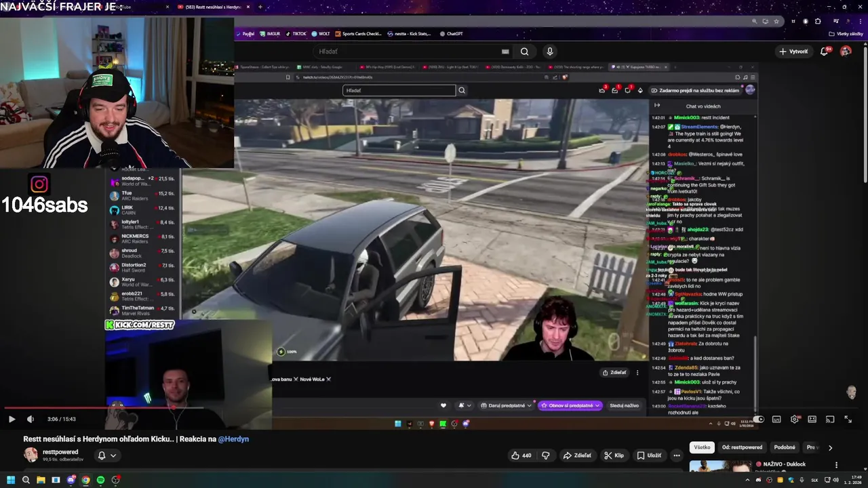Start voice search with the microphone

(550, 52)
